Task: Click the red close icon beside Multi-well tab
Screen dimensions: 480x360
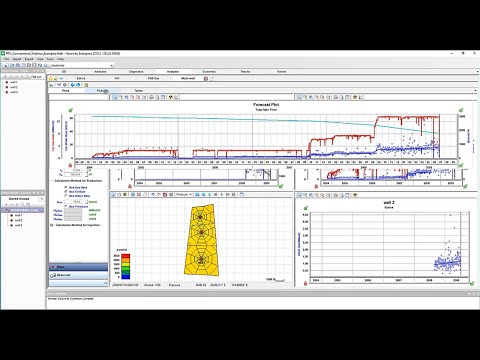Action: [206, 79]
